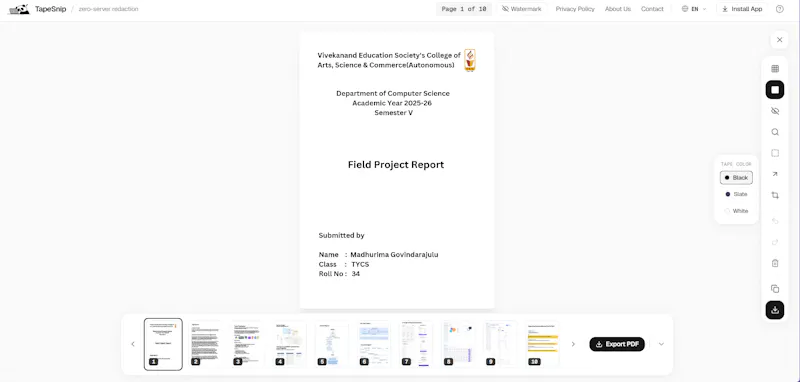800x382 pixels.
Task: Choose Slate tape color
Action: pos(736,194)
